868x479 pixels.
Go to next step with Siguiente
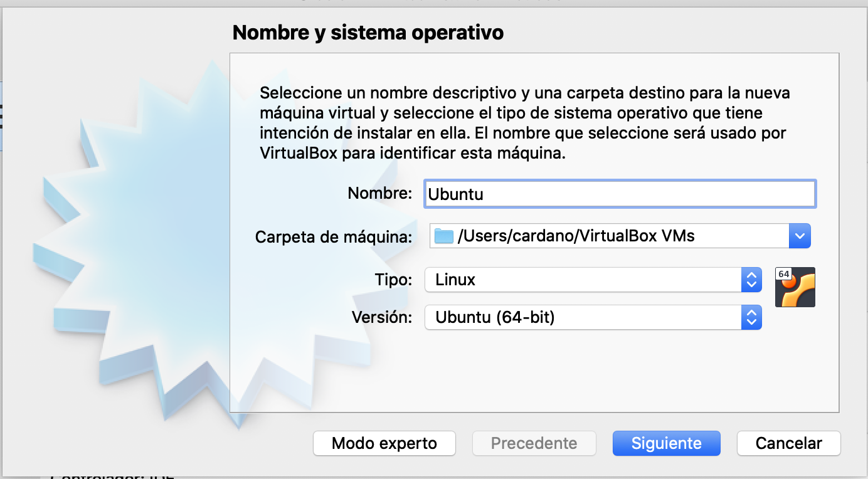667,443
